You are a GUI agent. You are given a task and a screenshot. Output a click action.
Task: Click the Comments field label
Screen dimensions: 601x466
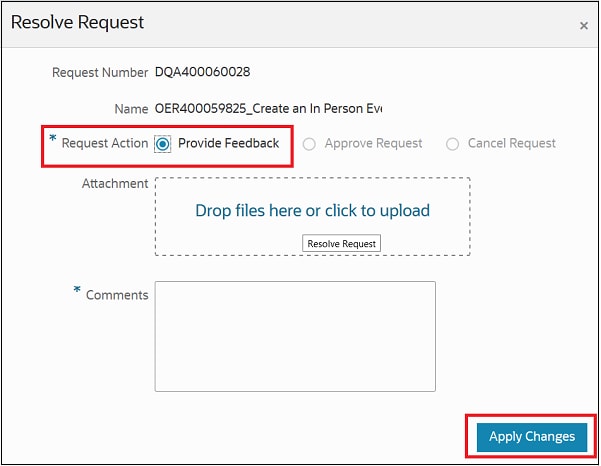[117, 295]
